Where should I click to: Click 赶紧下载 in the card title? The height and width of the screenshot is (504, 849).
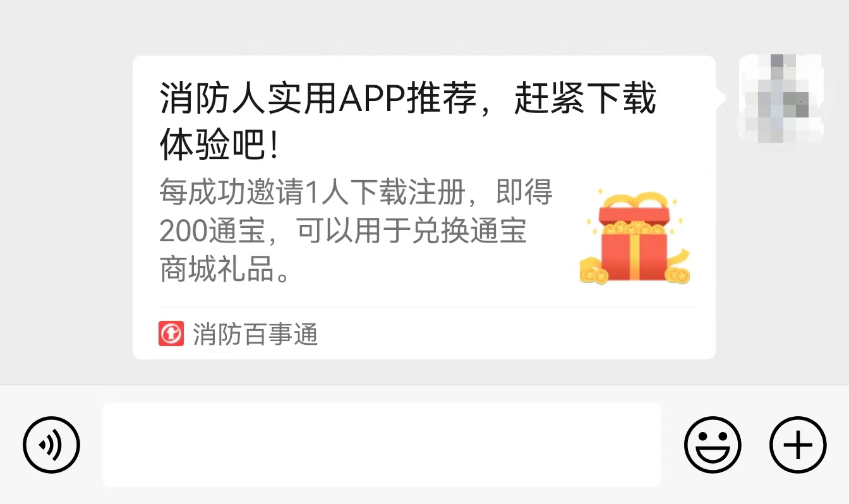pos(585,100)
